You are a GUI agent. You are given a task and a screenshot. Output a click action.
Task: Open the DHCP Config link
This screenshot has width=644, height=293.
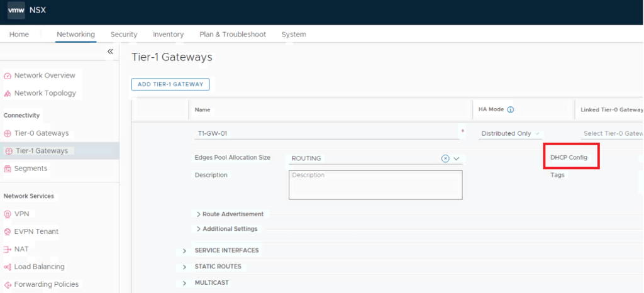569,157
